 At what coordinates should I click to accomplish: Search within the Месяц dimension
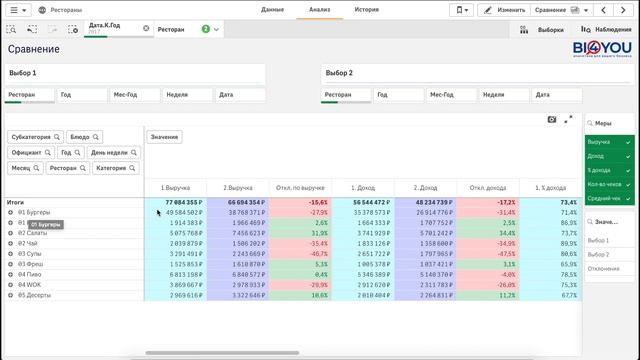click(36, 168)
